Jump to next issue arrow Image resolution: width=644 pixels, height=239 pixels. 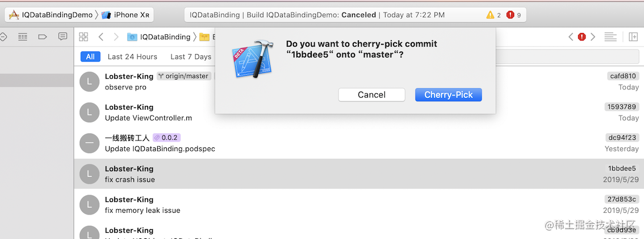[593, 37]
